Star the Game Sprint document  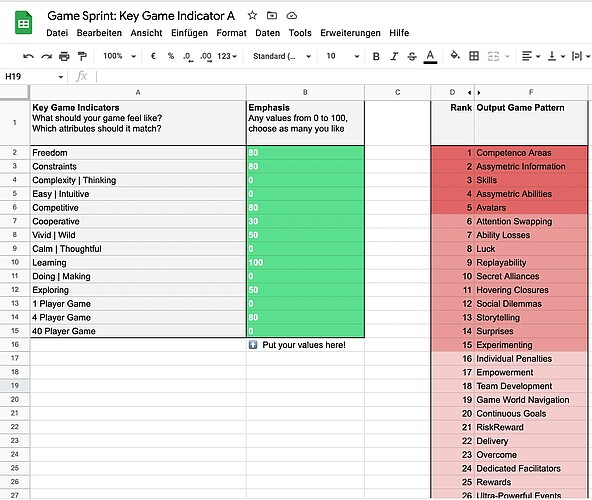tap(252, 15)
